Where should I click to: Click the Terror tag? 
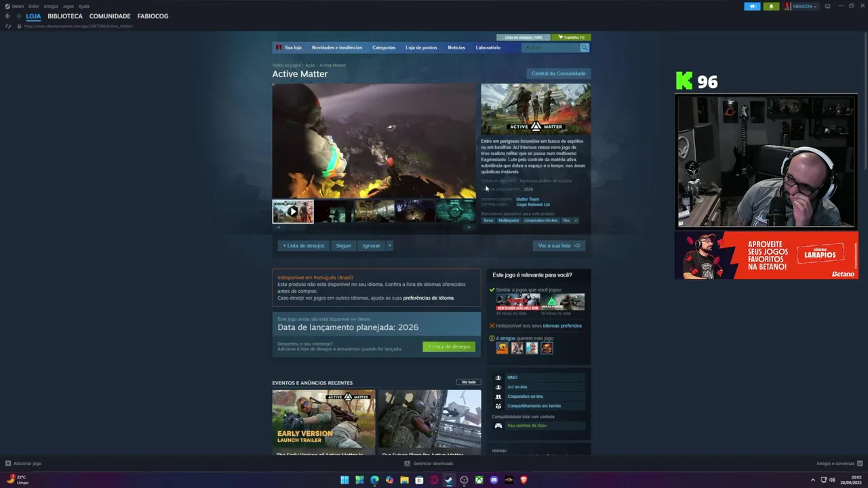tap(488, 220)
